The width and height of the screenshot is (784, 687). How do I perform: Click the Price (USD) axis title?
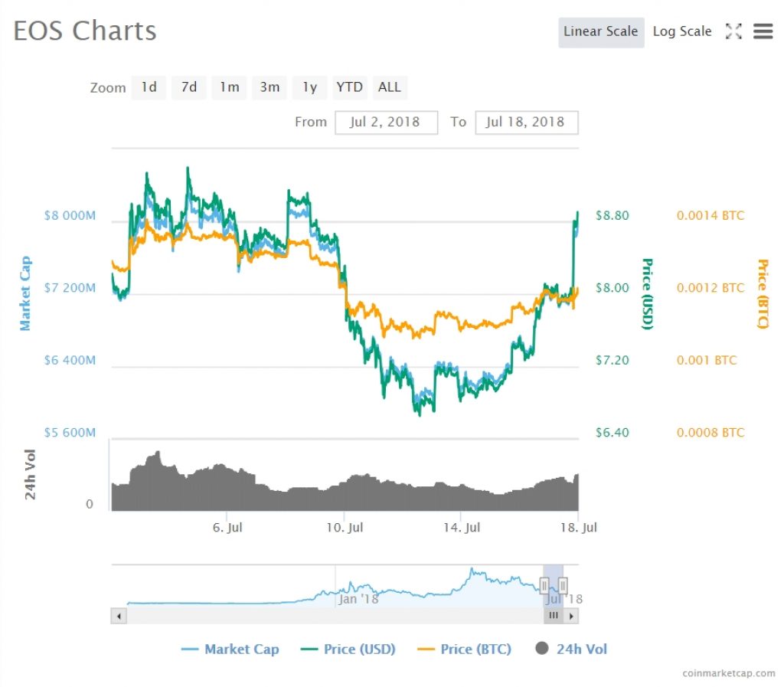click(648, 294)
